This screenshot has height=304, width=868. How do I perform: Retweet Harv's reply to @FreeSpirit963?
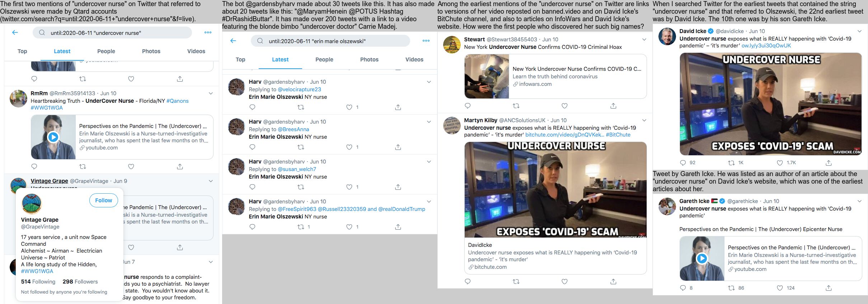301,227
